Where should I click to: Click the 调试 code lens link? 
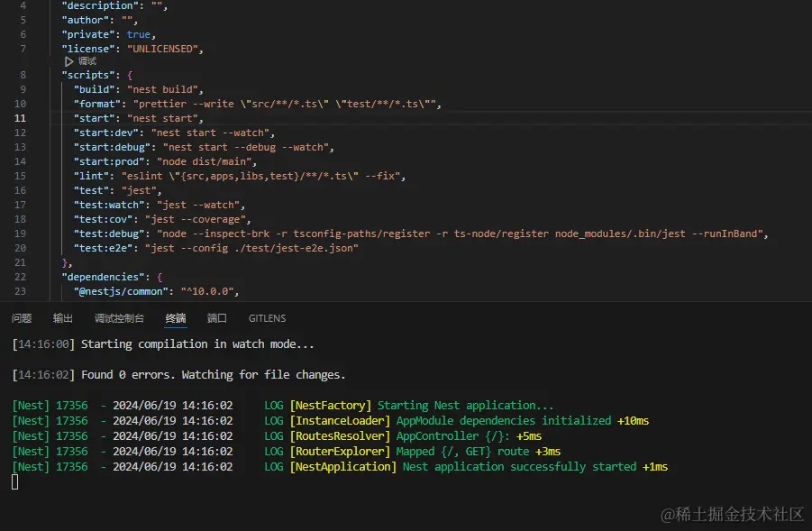(87, 61)
